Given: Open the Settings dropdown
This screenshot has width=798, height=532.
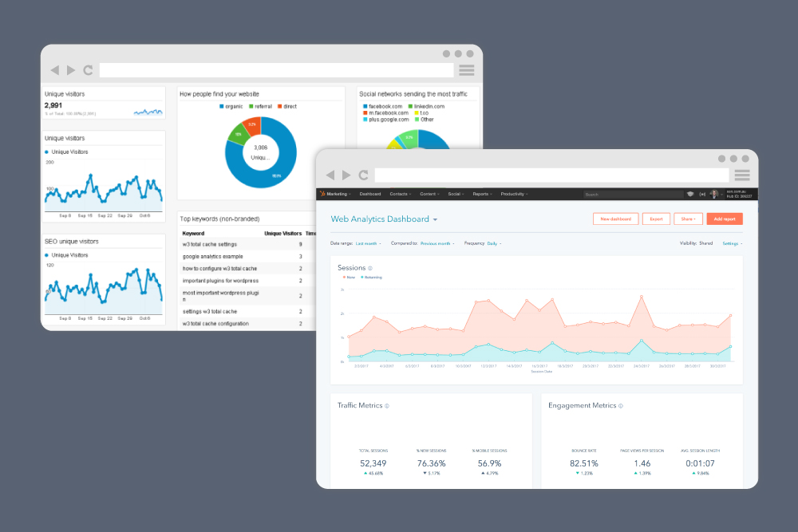Looking at the screenshot, I should 733,243.
